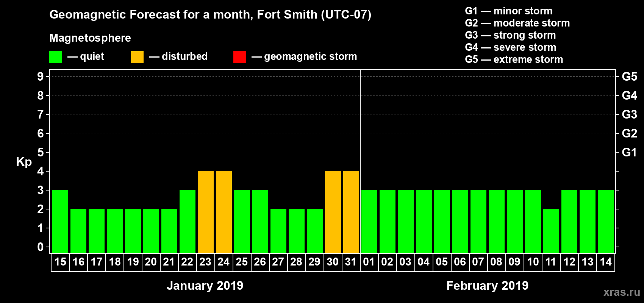Click the orange bar for January 24
This screenshot has width=644, height=303.
224,212
